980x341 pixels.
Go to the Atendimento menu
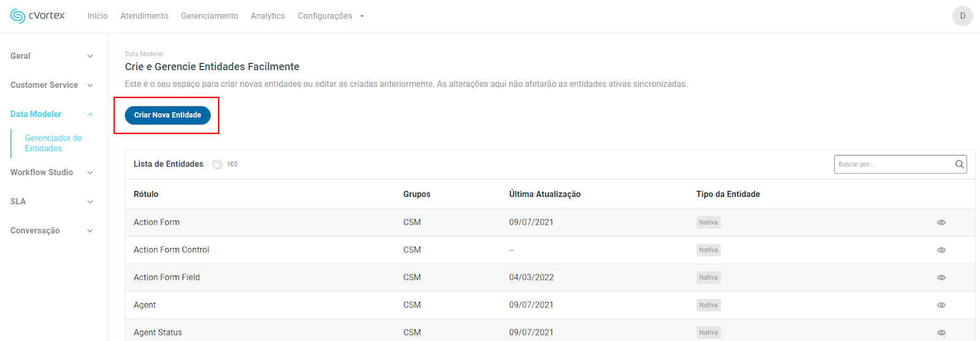(x=144, y=16)
